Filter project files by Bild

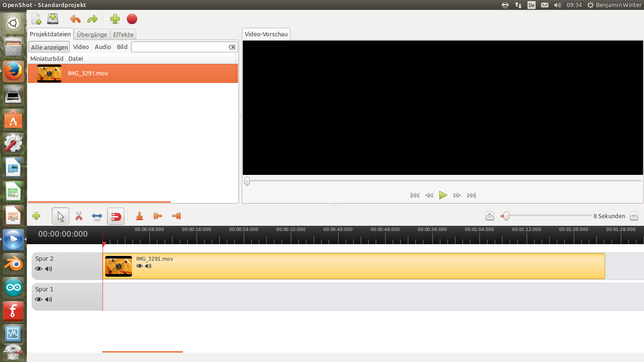click(122, 47)
